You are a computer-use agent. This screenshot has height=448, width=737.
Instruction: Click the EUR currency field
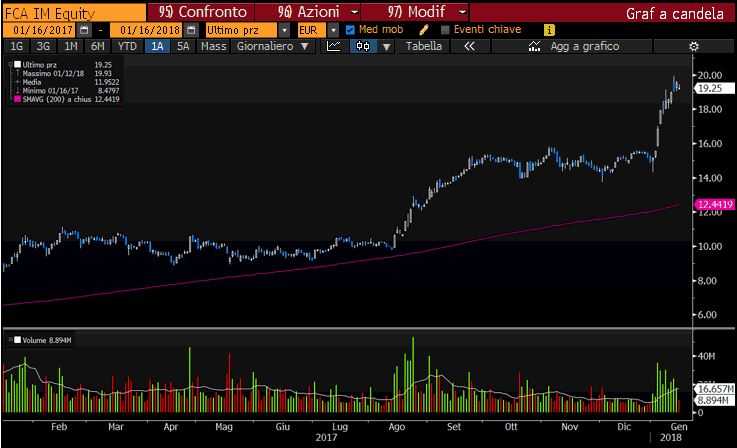[312, 30]
